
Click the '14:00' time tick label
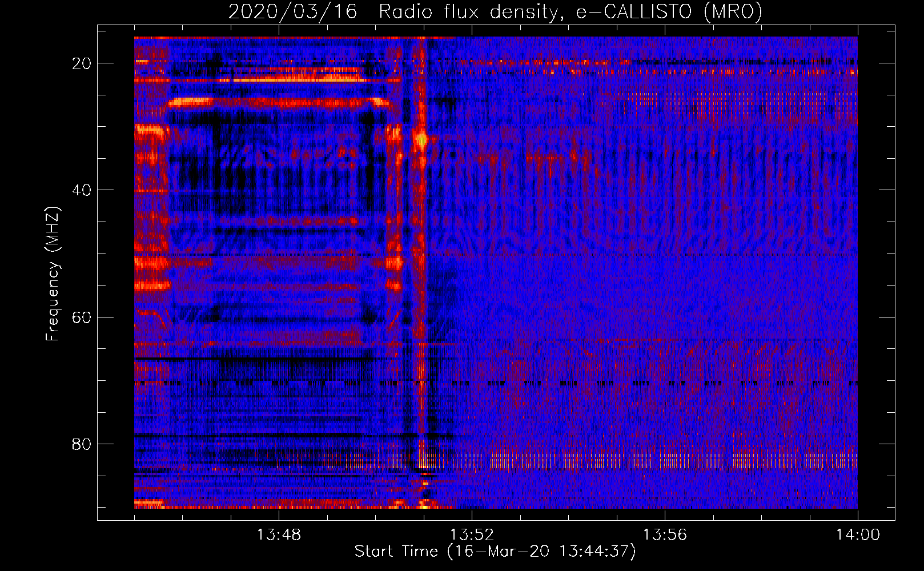click(858, 535)
